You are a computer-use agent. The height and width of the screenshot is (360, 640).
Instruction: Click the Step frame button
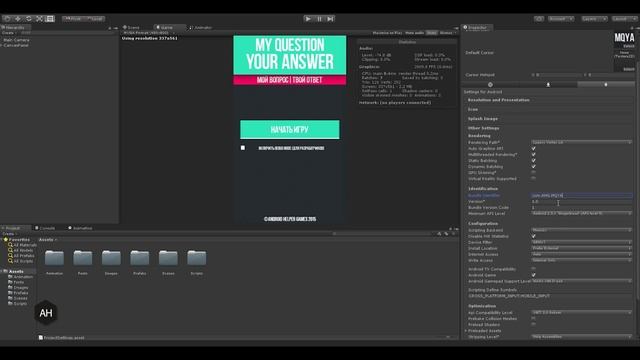[x=331, y=19]
